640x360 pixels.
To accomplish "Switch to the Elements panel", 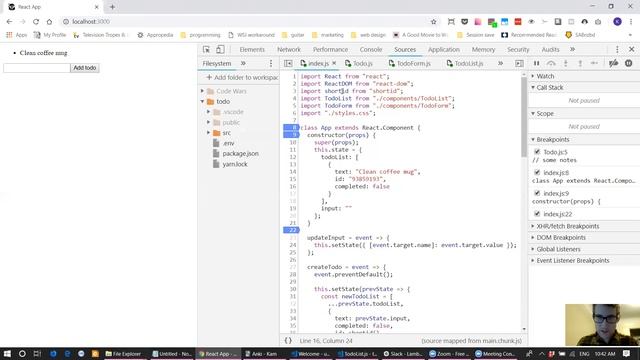I will [x=252, y=49].
